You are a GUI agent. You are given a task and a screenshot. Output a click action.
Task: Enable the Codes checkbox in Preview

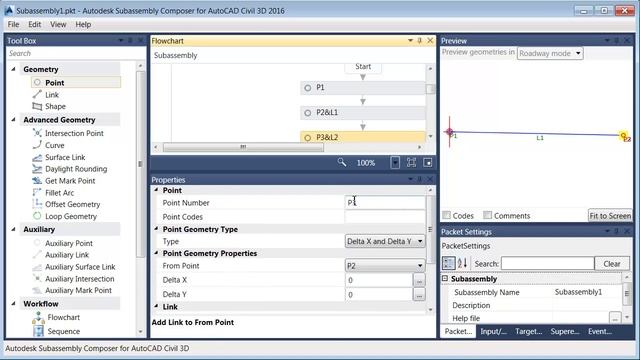pos(447,215)
